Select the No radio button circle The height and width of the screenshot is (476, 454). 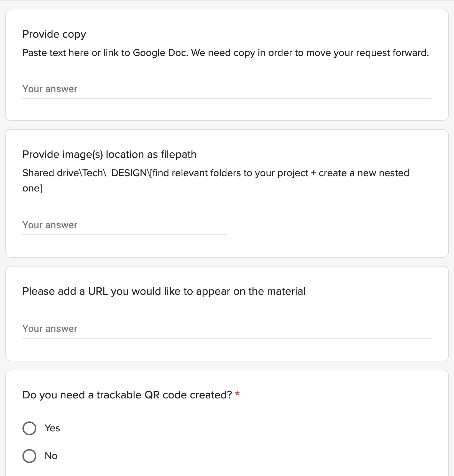point(29,456)
